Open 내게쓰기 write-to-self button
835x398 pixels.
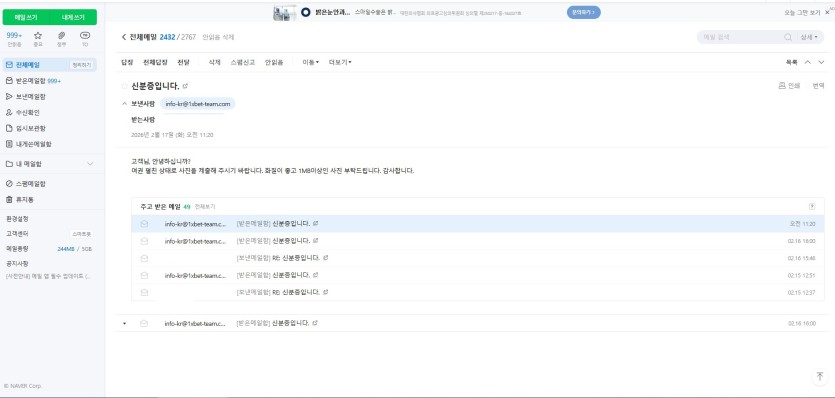pos(73,17)
